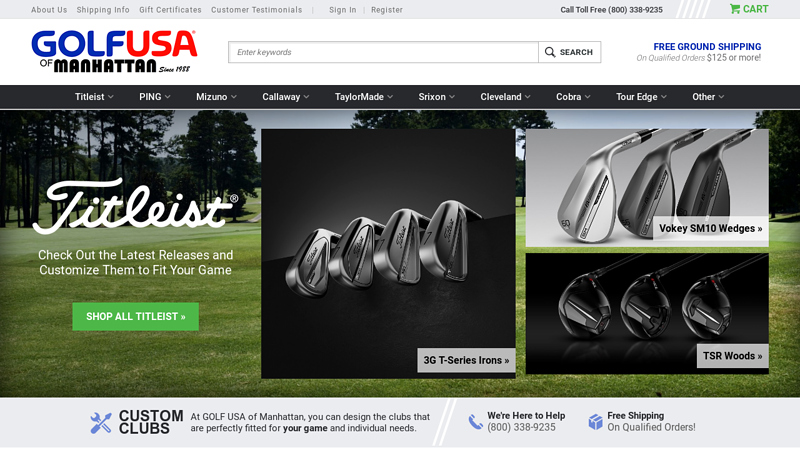Click the free shipping box icon
This screenshot has height=450, width=800.
pos(595,422)
